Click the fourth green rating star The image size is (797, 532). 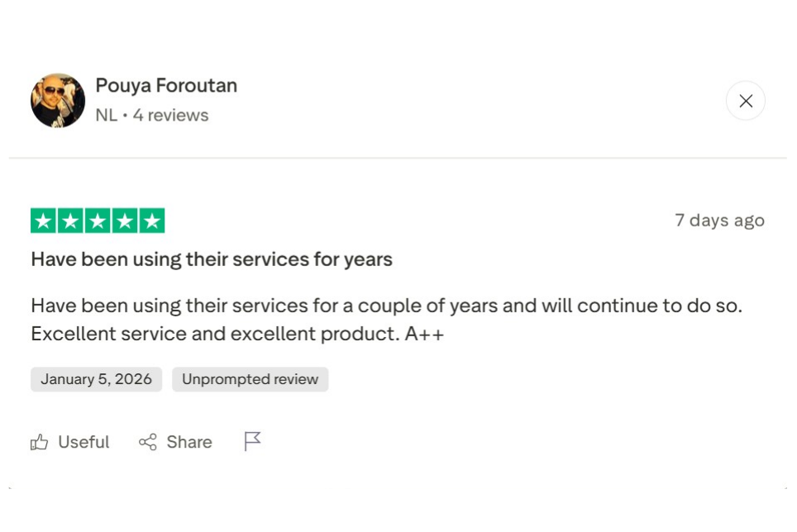(x=125, y=221)
